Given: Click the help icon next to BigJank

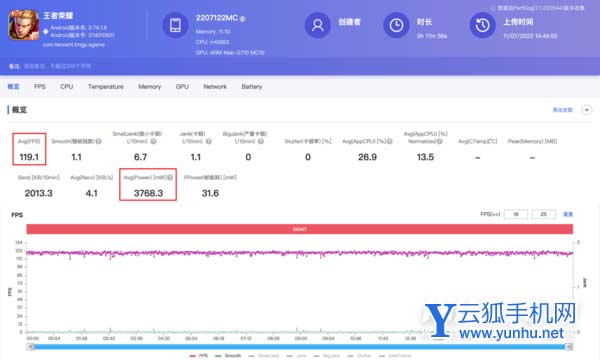Looking at the screenshot, I should [261, 141].
